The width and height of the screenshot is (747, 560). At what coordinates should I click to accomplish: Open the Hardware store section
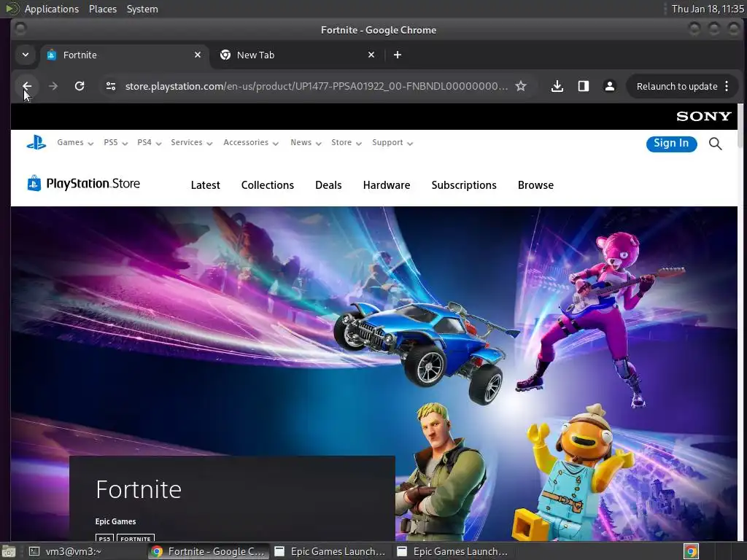387,185
